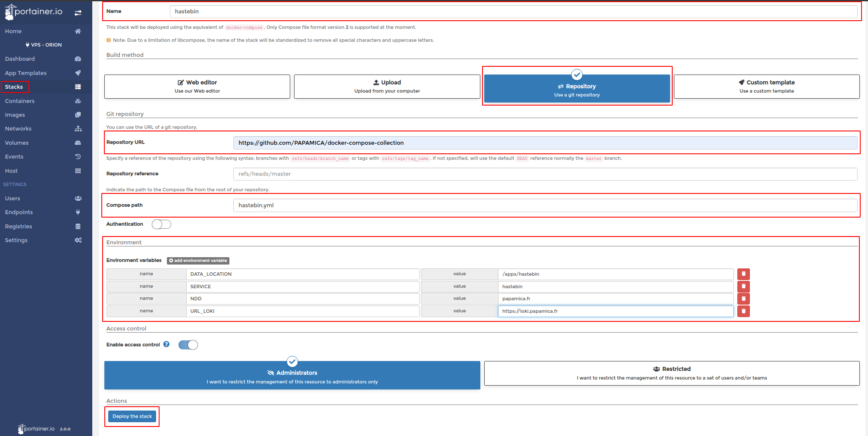Select Custom template build method
The width and height of the screenshot is (868, 436).
(x=767, y=86)
